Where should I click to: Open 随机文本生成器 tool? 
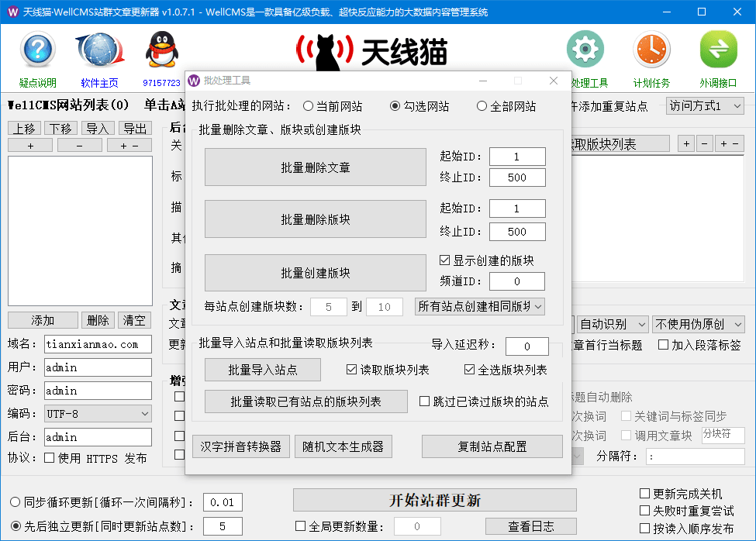click(x=343, y=446)
